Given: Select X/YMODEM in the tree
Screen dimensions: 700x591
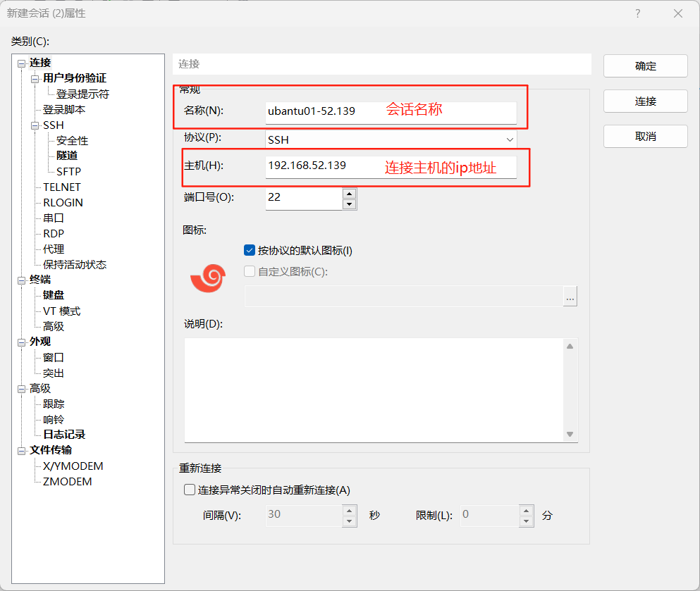Looking at the screenshot, I should click(73, 466).
